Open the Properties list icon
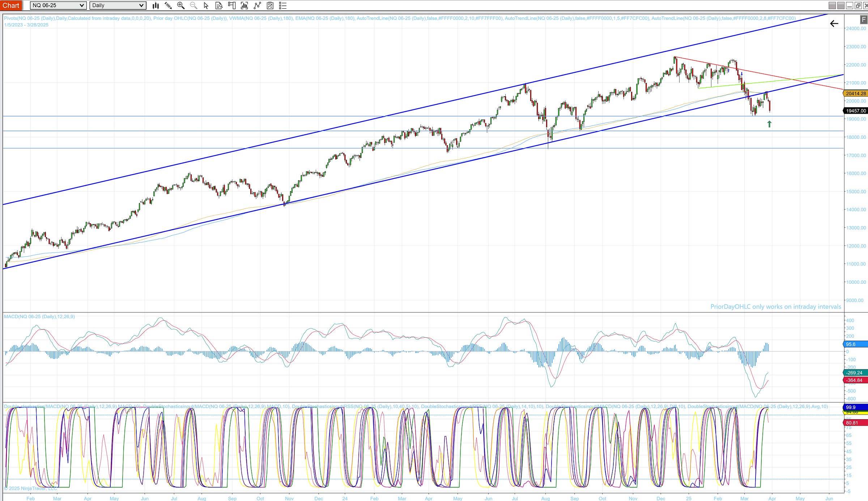Image resolution: width=868 pixels, height=501 pixels. click(283, 5)
